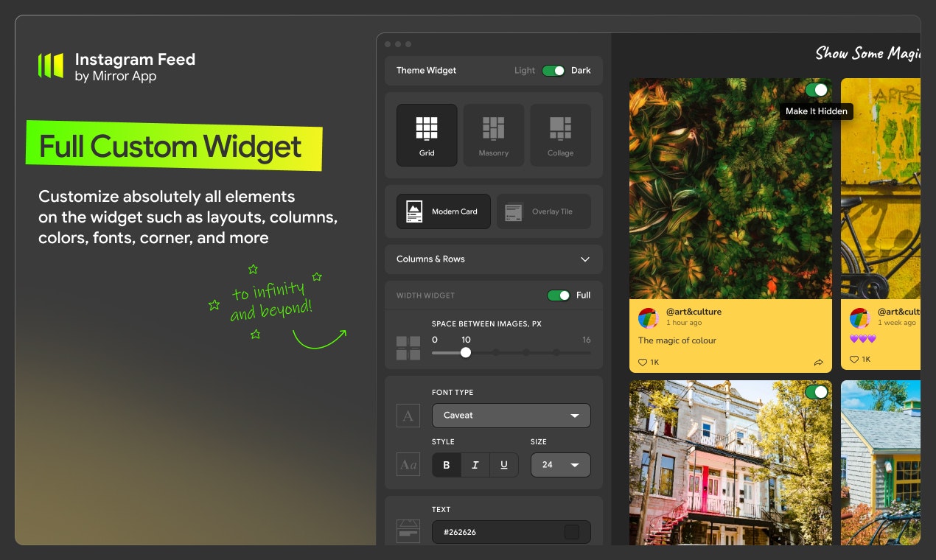Open the fern leaves photo

pyautogui.click(x=731, y=189)
